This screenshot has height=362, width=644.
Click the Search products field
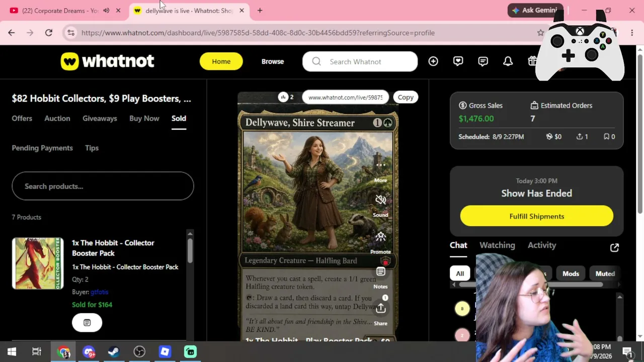pyautogui.click(x=103, y=186)
